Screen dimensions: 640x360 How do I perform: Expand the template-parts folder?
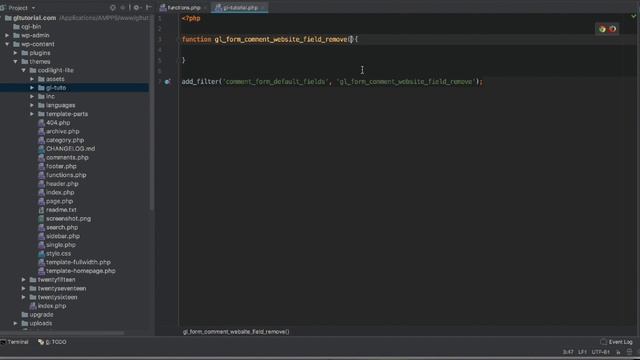(32, 114)
